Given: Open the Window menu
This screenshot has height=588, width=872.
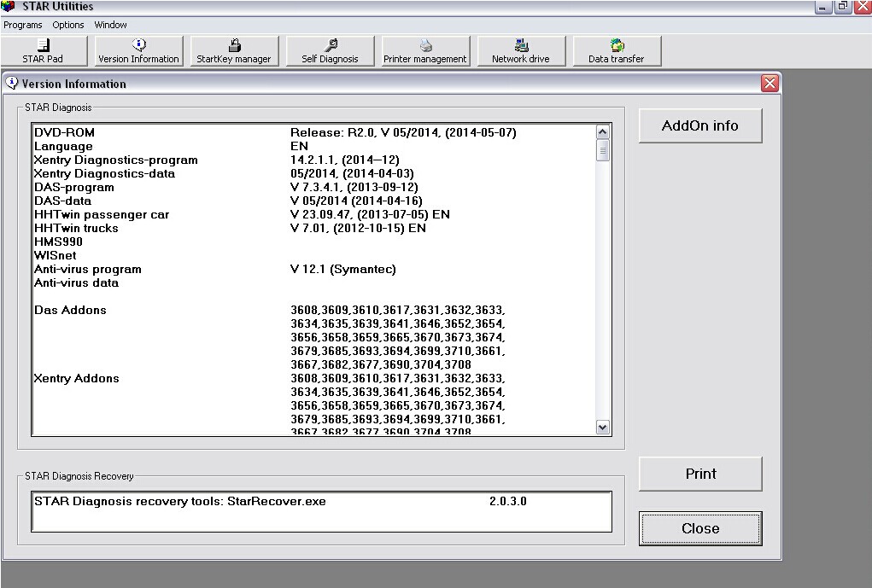Looking at the screenshot, I should (111, 25).
